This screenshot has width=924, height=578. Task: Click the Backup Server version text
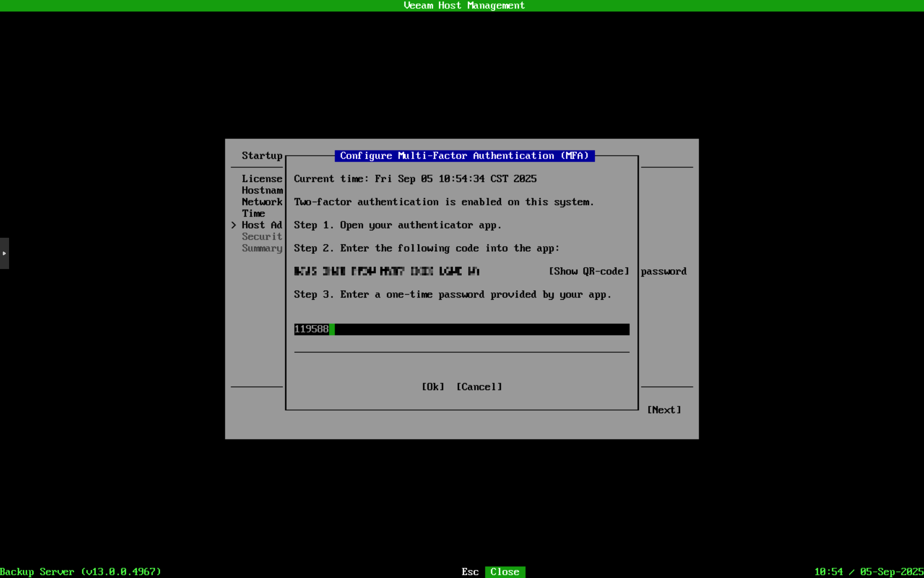(81, 572)
